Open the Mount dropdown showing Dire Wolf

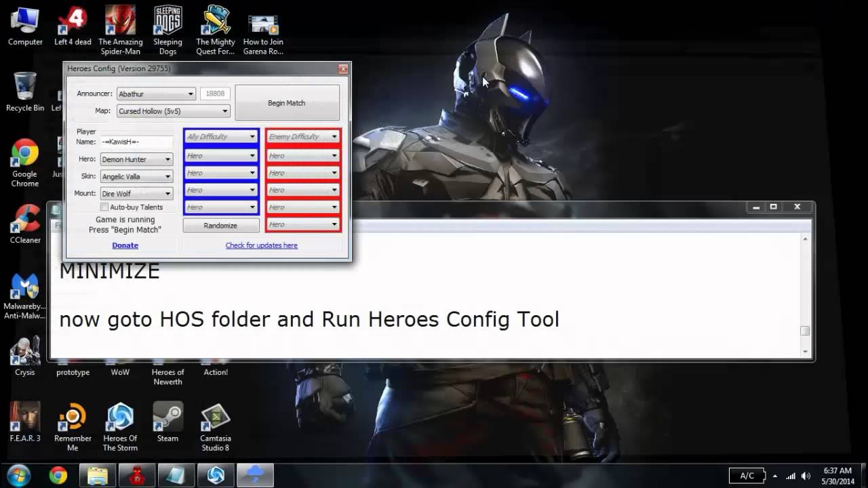tap(136, 194)
